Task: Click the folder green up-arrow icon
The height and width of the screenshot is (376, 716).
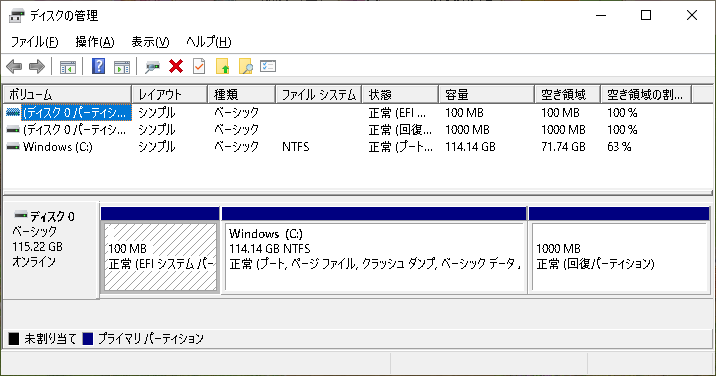Action: click(x=222, y=67)
